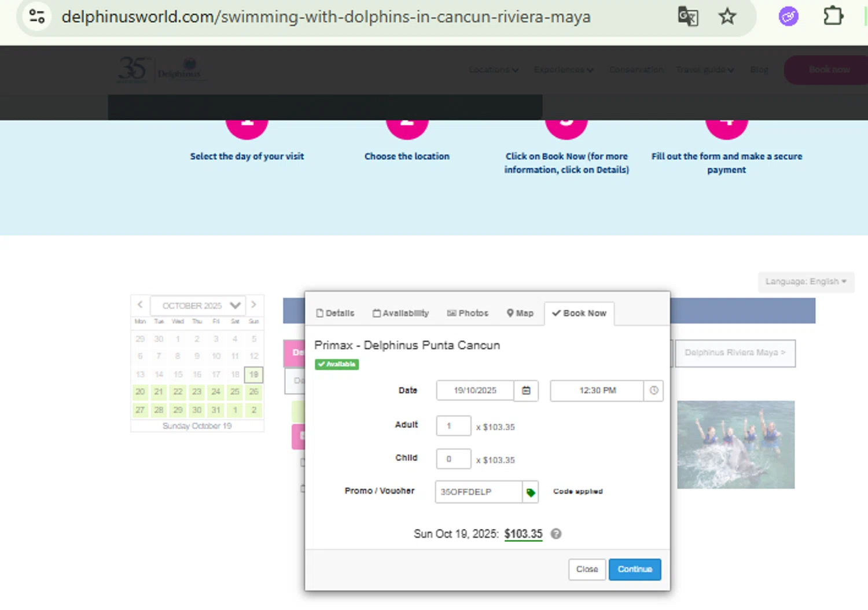Click the 'Primax - Delphinus Punta Cancun' title

click(407, 345)
